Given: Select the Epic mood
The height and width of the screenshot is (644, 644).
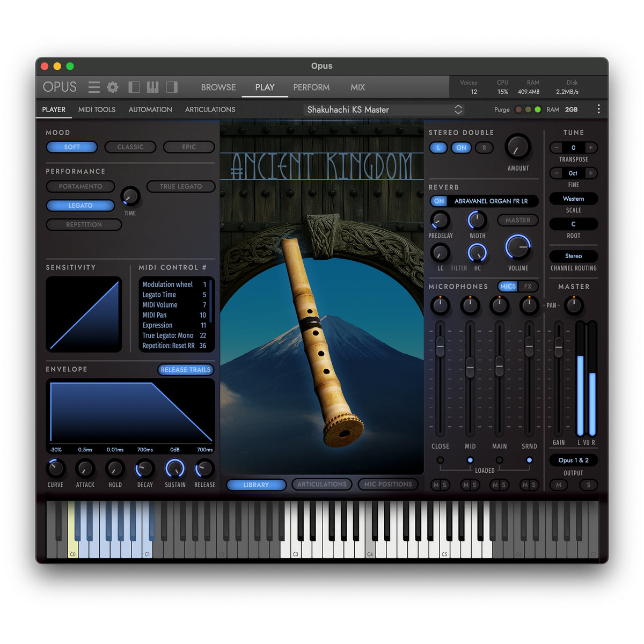Looking at the screenshot, I should [189, 147].
